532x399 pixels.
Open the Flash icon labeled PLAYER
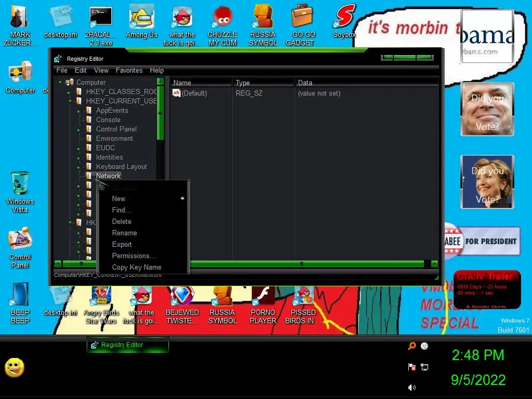(x=263, y=304)
